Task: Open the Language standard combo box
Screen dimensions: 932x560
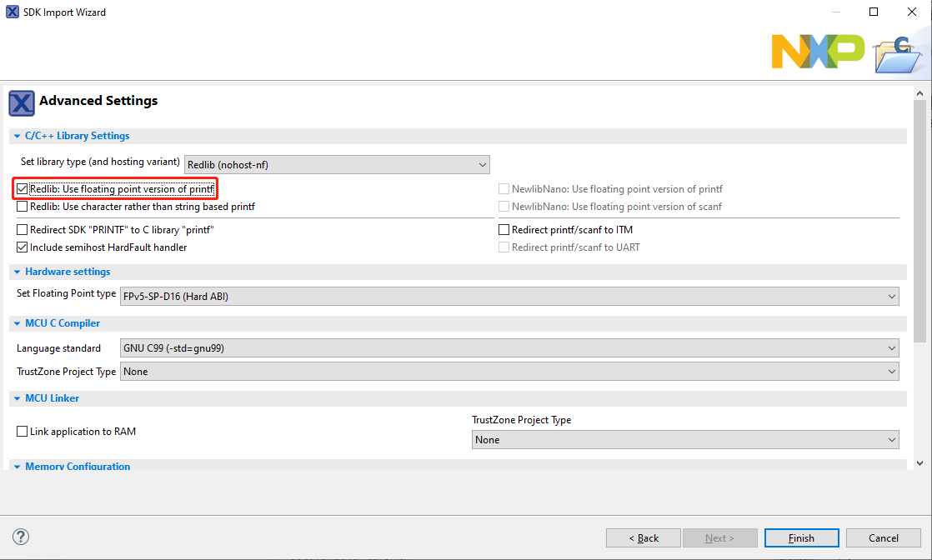Action: coord(509,348)
